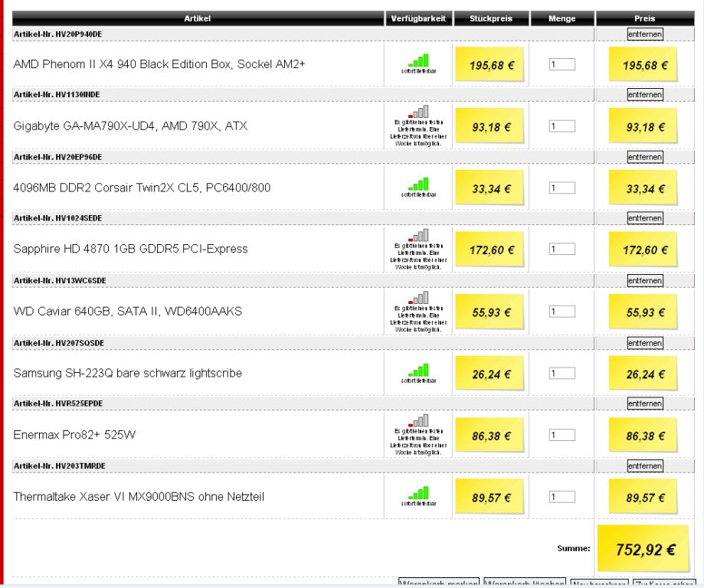Click article number Artikel-Nr. HVR525EPDE
The image size is (704, 588).
(x=58, y=403)
